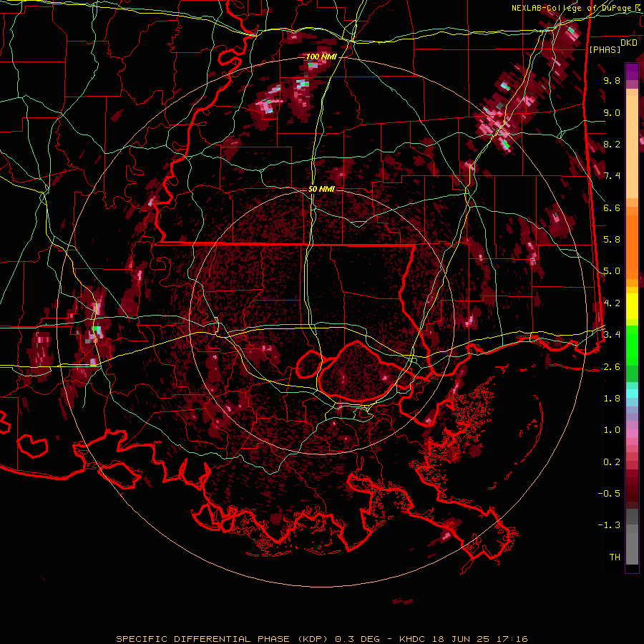The width and height of the screenshot is (644, 644).
Task: Select the 50 NMI range ring label
Action: pos(321,189)
